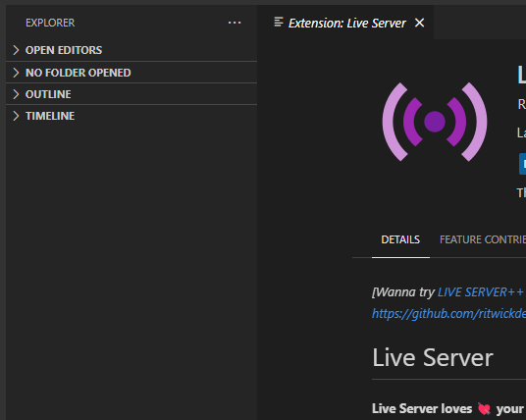Expand the Open Editors section
The image size is (526, 420).
pos(131,50)
